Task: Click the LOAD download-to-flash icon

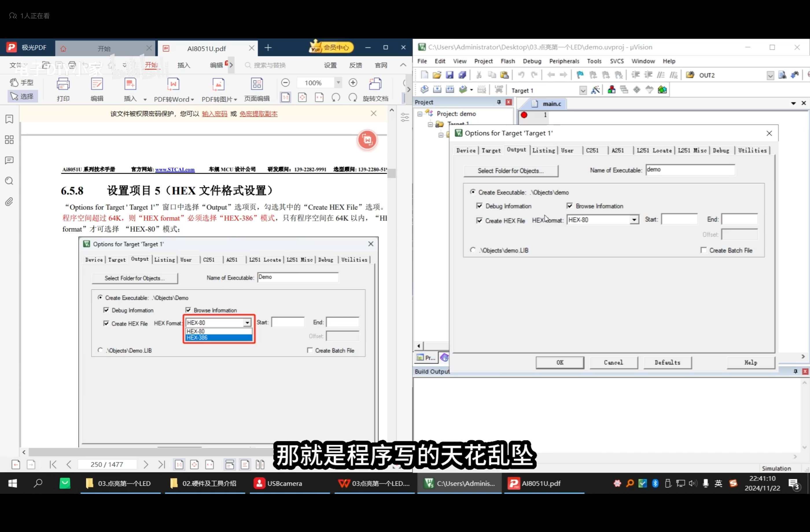Action: tap(498, 89)
